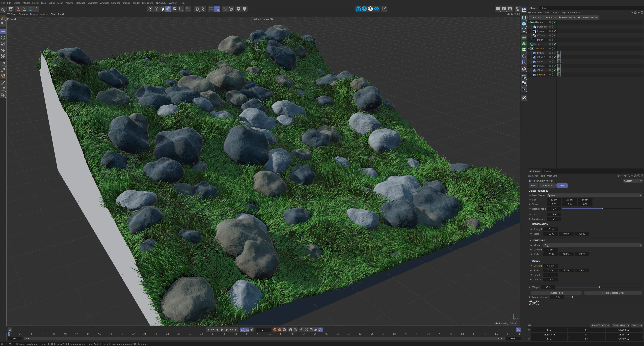The width and height of the screenshot is (644, 346).
Task: Open the search icon at top left
Action: point(3,10)
